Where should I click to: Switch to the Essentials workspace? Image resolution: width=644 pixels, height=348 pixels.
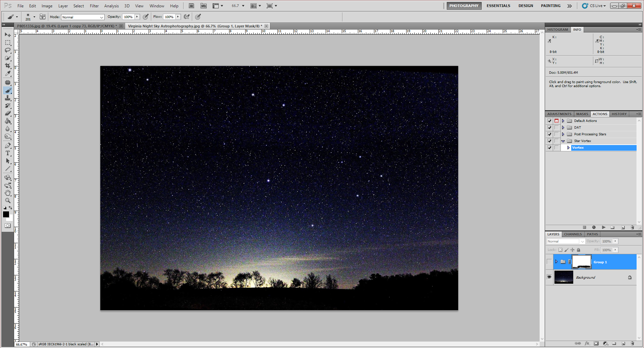point(498,6)
